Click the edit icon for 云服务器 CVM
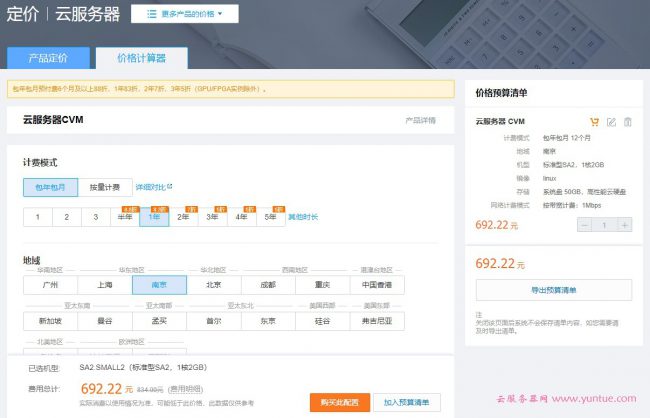The image size is (650, 418). [x=611, y=122]
